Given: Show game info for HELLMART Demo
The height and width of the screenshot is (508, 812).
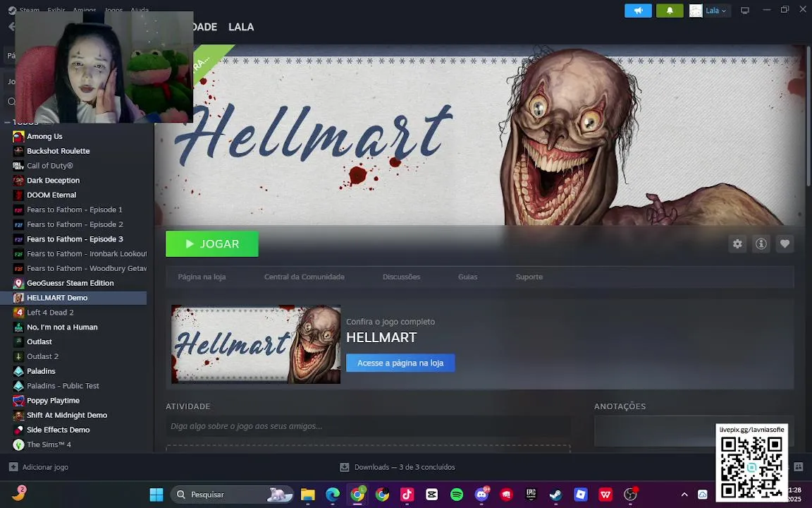Looking at the screenshot, I should pyautogui.click(x=761, y=243).
